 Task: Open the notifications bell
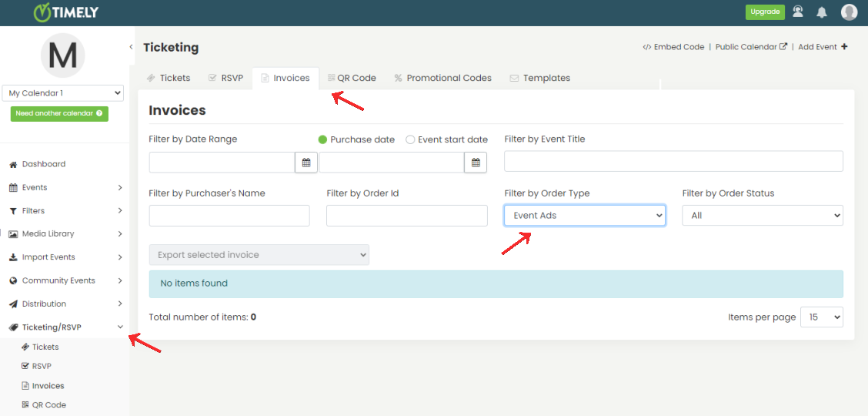822,12
